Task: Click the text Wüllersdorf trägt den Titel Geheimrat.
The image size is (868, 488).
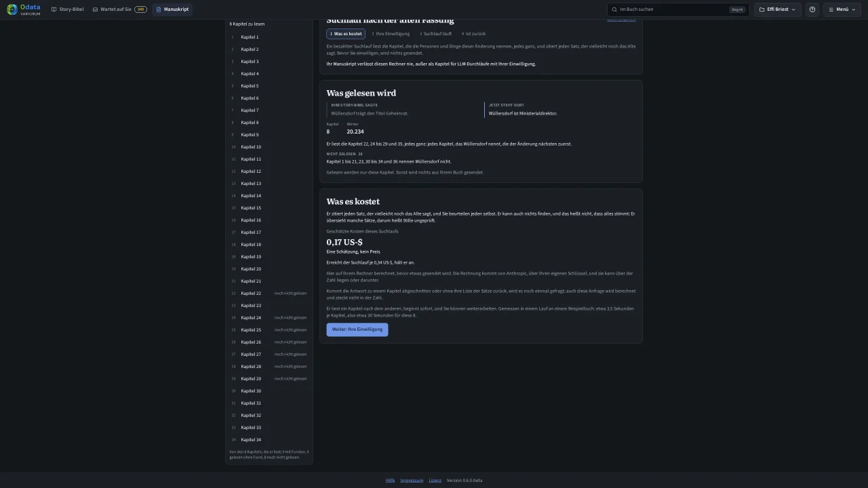Action: pyautogui.click(x=370, y=114)
